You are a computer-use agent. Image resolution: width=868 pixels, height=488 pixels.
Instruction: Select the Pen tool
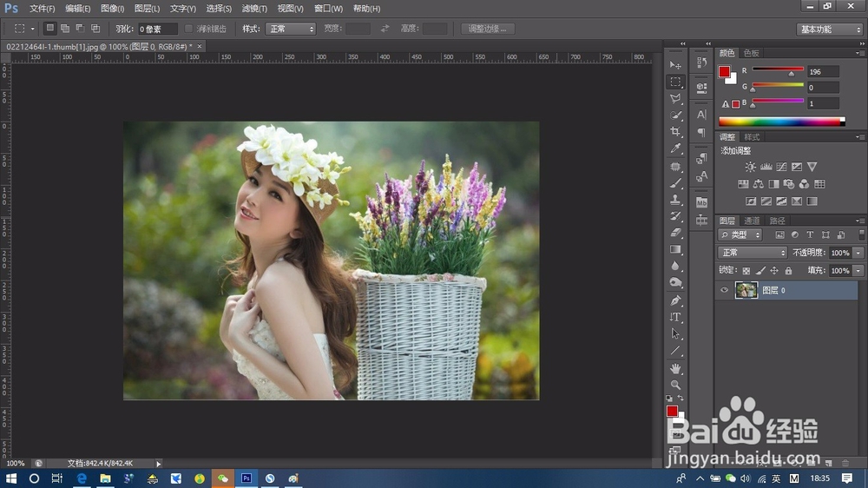coord(675,300)
